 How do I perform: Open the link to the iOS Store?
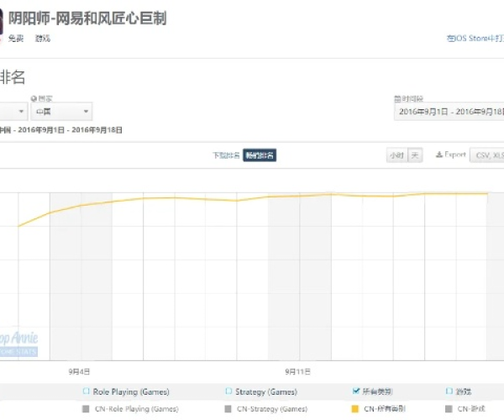(475, 38)
